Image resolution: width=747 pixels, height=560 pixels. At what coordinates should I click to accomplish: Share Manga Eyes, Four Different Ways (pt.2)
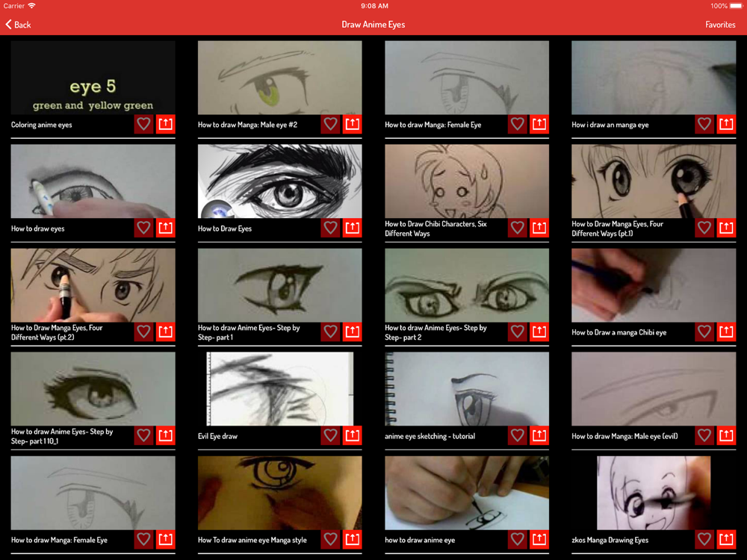pos(165,332)
